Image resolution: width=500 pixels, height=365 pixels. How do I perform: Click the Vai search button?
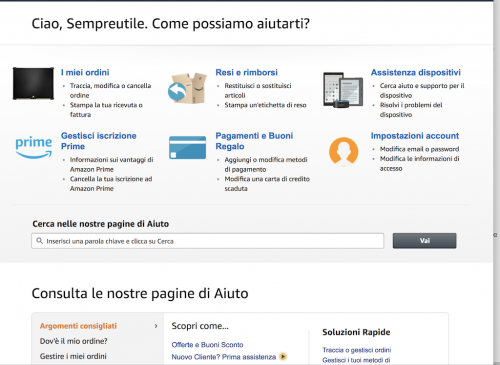coord(424,241)
